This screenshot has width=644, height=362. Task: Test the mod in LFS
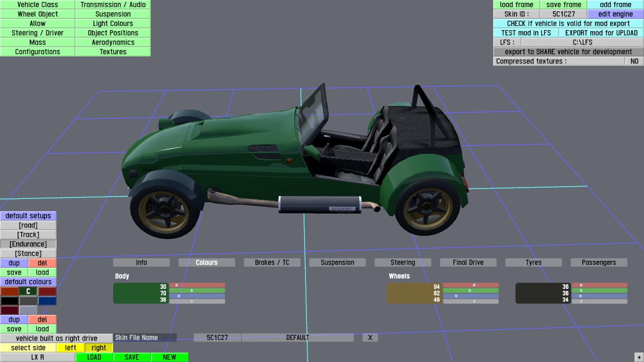[x=526, y=33]
